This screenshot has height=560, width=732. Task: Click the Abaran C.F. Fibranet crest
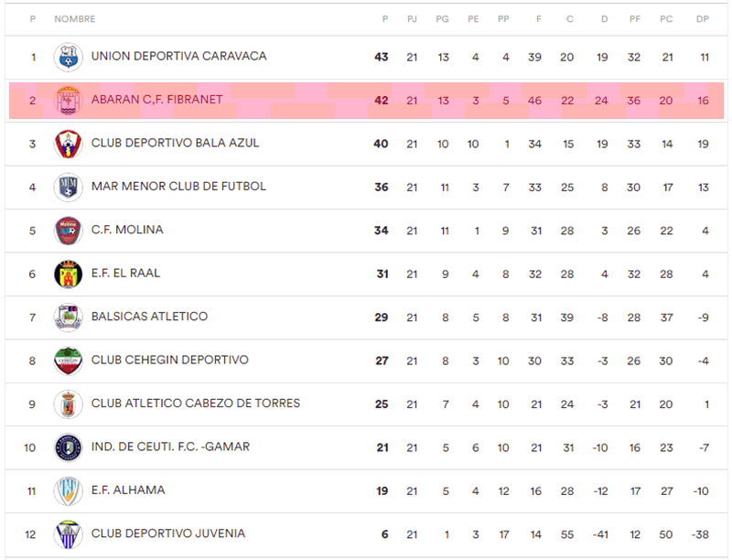click(68, 101)
